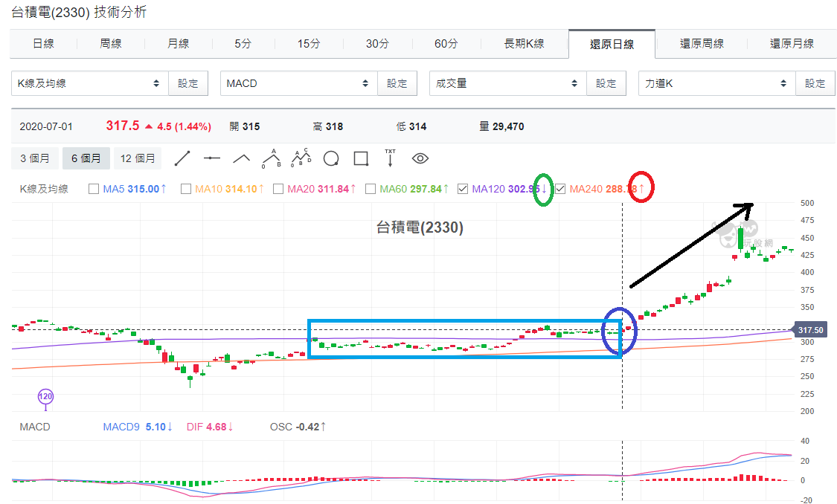
Task: Enable the MA5 moving average checkbox
Action: [x=94, y=189]
